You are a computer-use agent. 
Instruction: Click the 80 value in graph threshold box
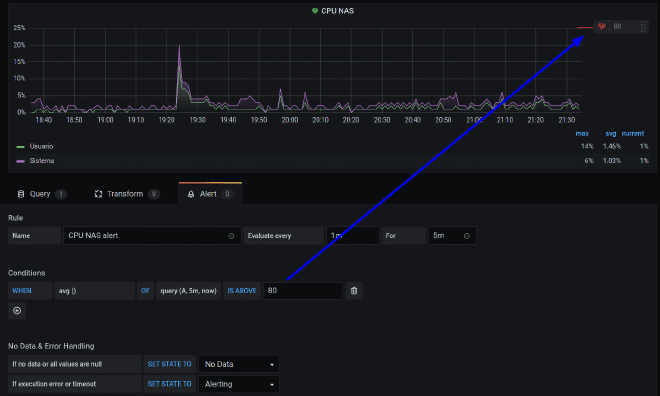pyautogui.click(x=617, y=27)
